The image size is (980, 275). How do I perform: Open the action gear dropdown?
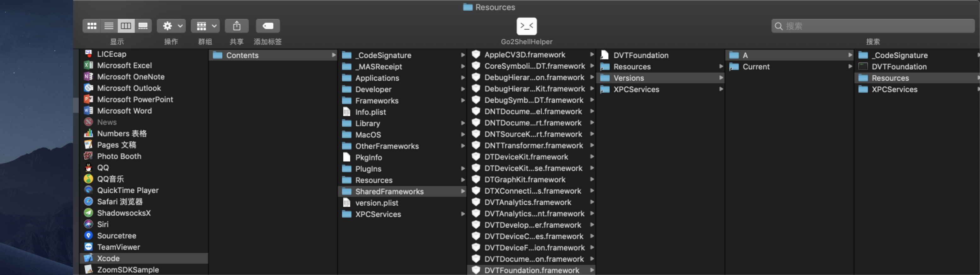(171, 26)
